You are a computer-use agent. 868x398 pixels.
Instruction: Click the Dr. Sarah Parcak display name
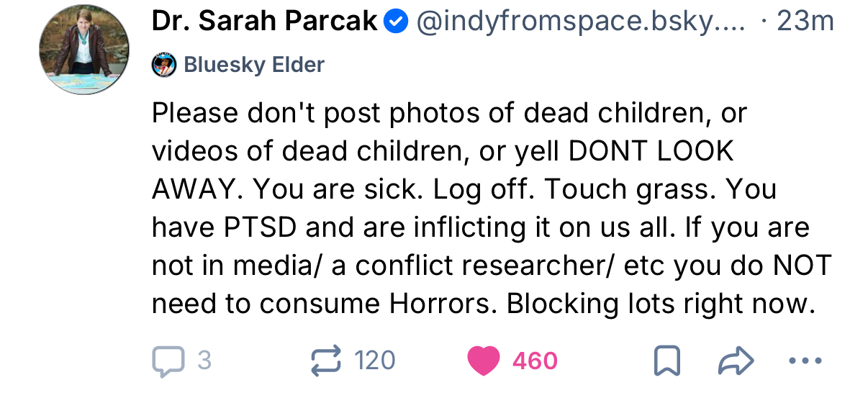[x=264, y=22]
